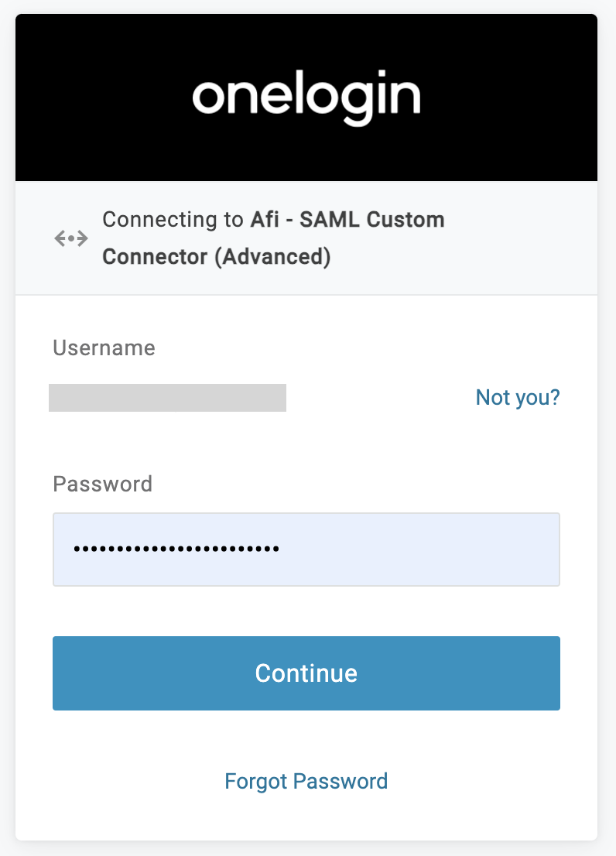Screen dimensions: 616x856
Task: Select the redacted username value
Action: click(167, 397)
